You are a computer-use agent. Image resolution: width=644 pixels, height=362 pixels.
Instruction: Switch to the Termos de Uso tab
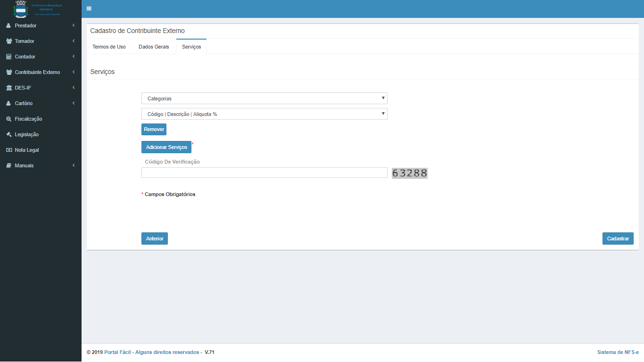[x=109, y=47]
